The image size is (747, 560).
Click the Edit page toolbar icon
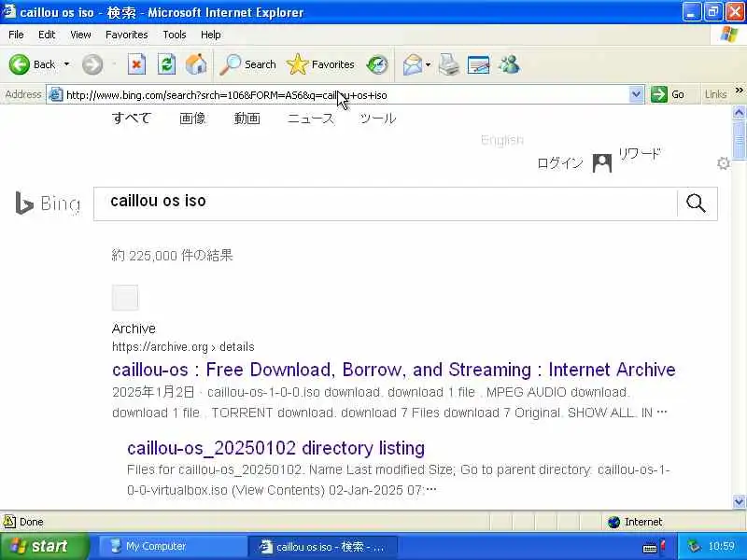(x=479, y=64)
